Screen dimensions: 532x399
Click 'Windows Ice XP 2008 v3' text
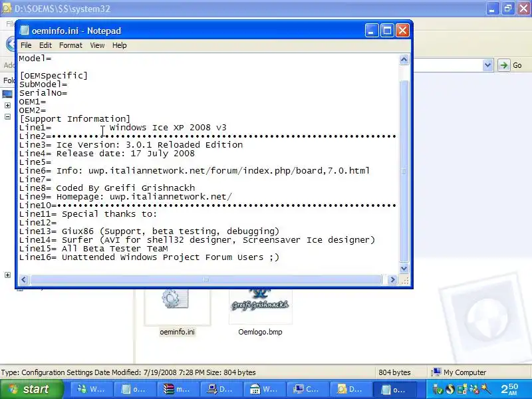coord(168,128)
